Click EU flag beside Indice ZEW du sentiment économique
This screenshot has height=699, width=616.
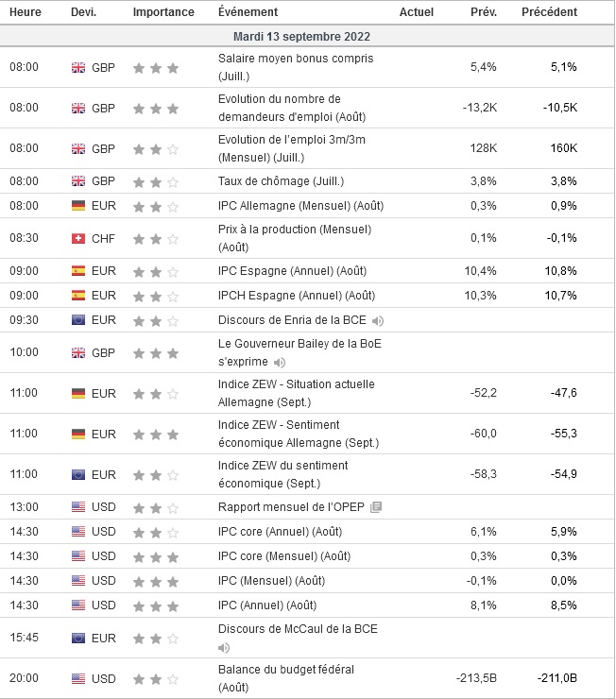coord(78,474)
